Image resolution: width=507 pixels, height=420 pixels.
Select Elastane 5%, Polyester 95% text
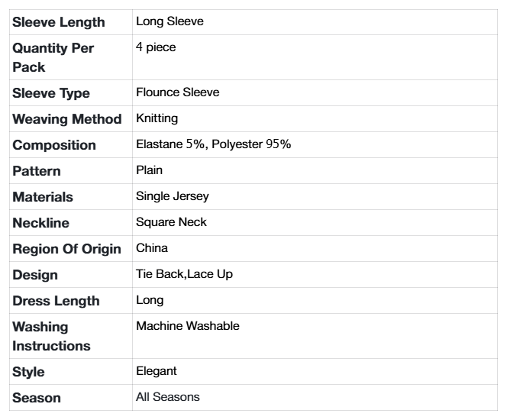click(x=213, y=144)
